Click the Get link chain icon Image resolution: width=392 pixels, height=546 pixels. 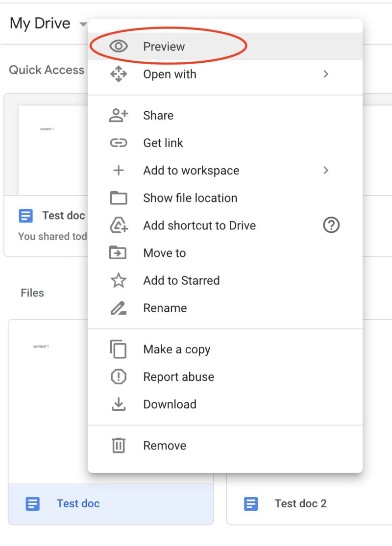coord(118,143)
